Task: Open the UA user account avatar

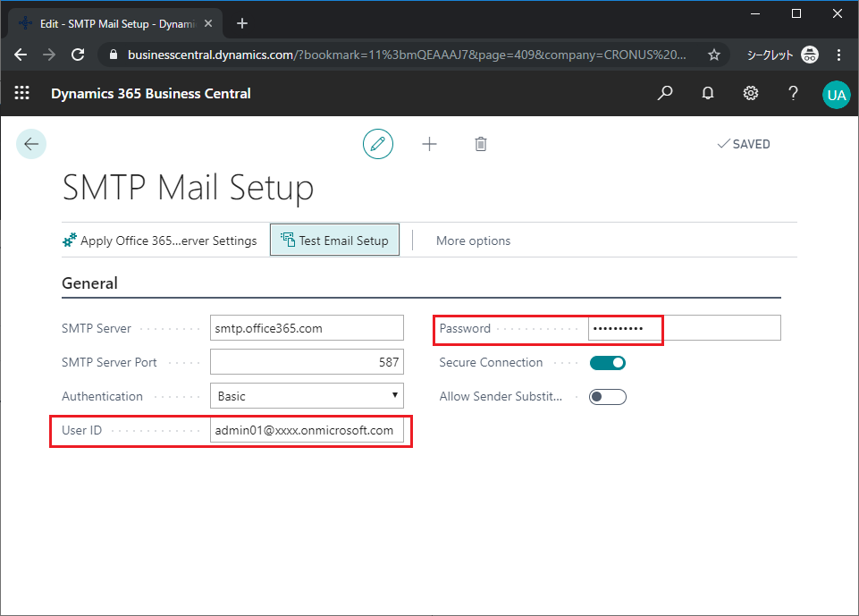Action: coord(836,95)
